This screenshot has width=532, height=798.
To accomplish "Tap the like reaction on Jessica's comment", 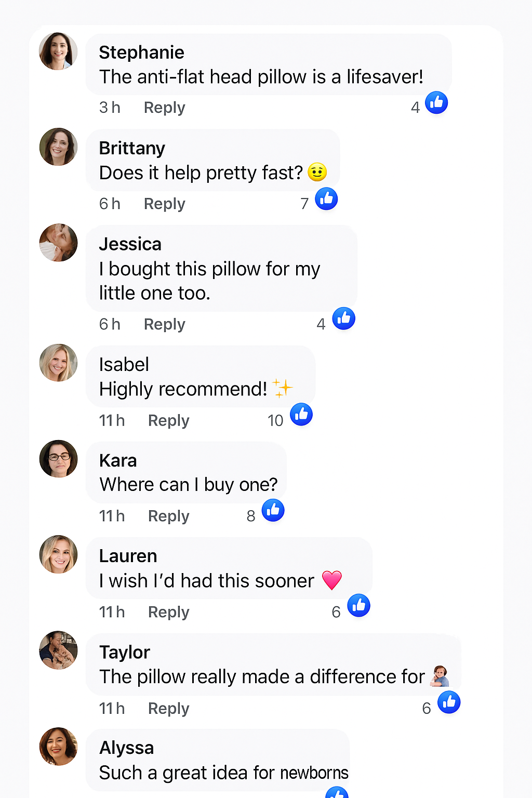I will click(344, 318).
